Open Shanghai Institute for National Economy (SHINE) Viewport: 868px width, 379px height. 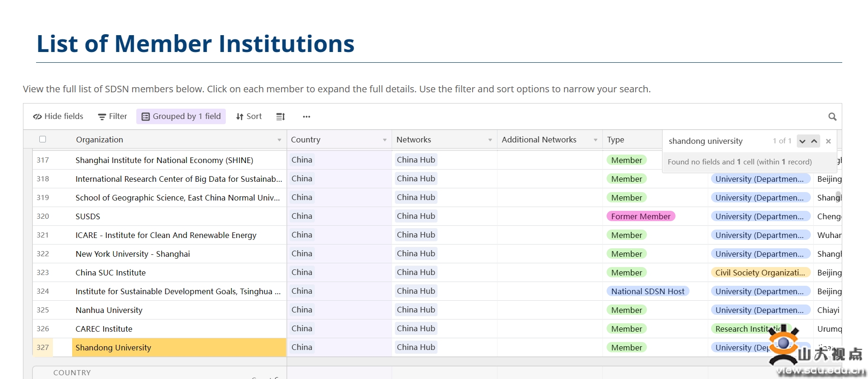tap(164, 160)
